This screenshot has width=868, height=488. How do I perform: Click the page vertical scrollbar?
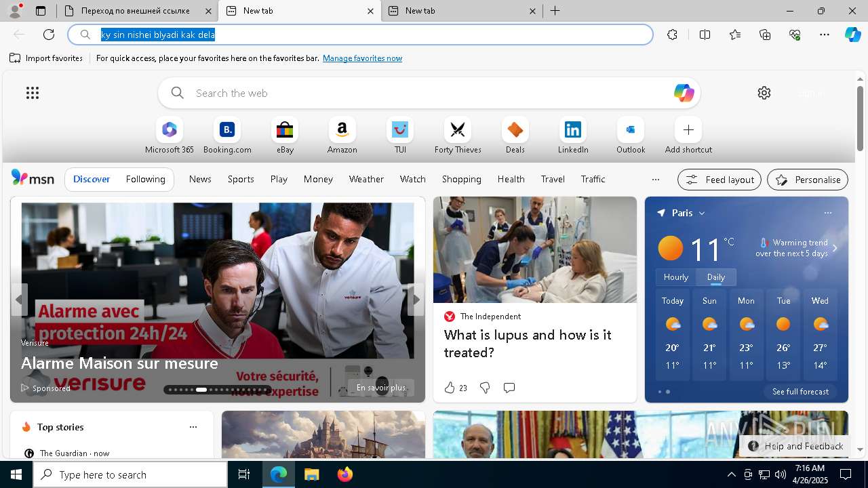tap(860, 119)
